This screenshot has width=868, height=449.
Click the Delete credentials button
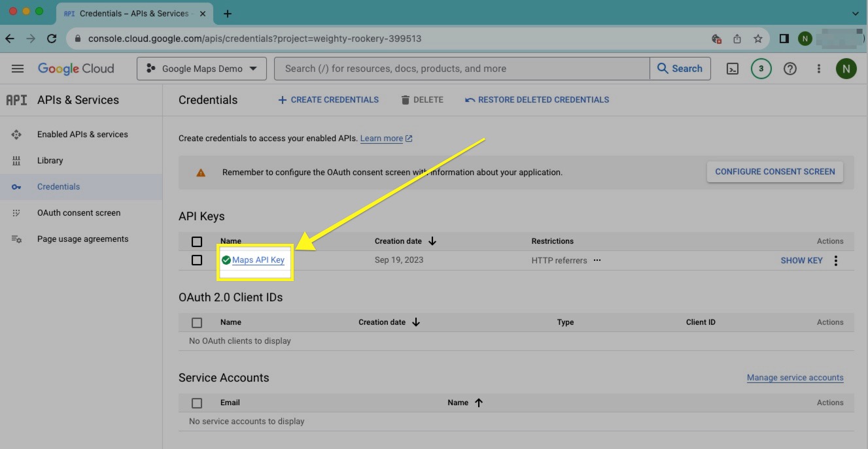[x=422, y=100]
